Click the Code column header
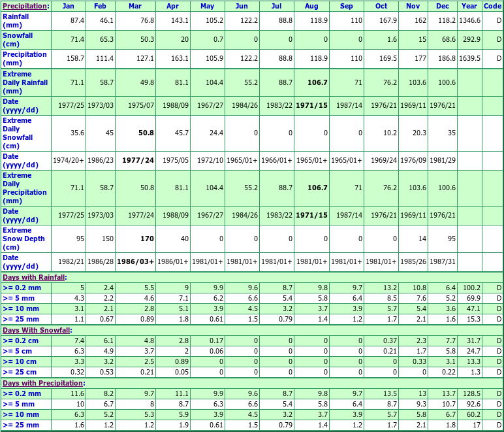This screenshot has height=432, width=504. point(492,6)
